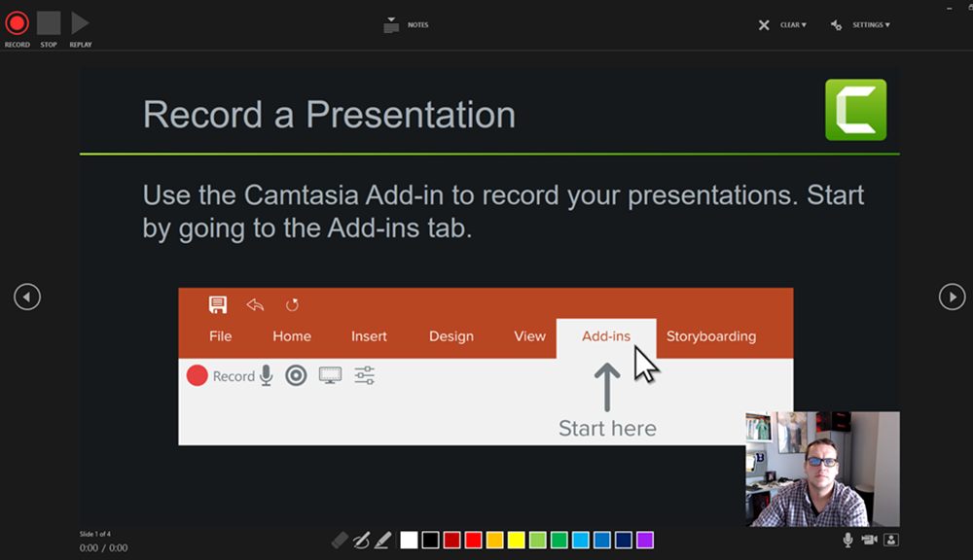This screenshot has width=973, height=560.
Task: Replay the recording
Action: point(80,23)
